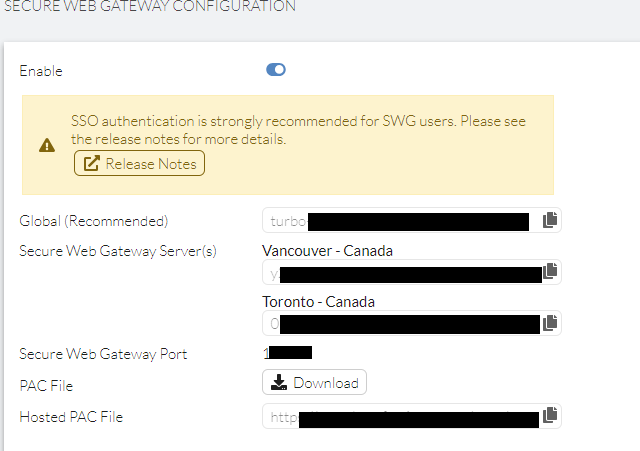
Task: Select the Vancouver server address field
Action: 400,272
